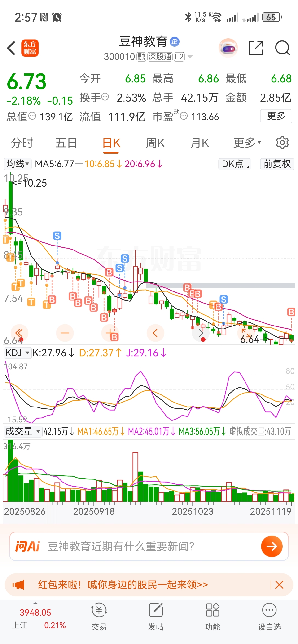
Task: Switch to 周K tab
Action: pos(155,143)
